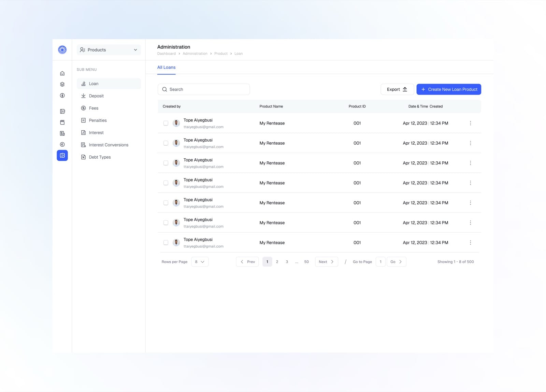
Task: Switch to the All Loans tab
Action: 166,68
